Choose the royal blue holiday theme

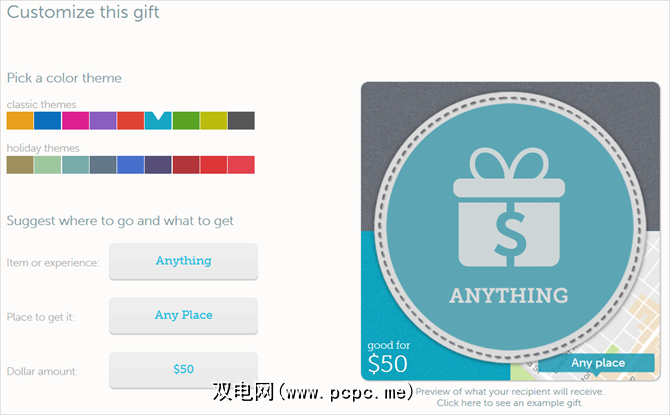point(130,165)
